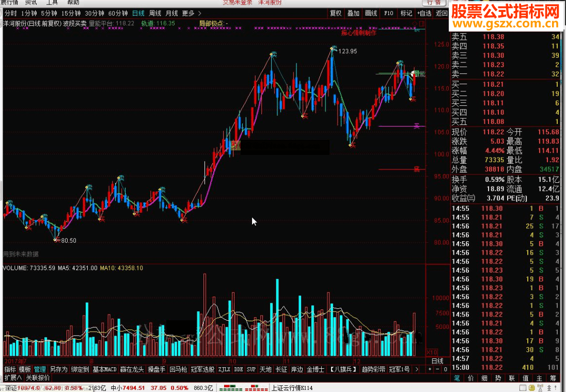Screen dimensions: 566x392
Task: Click the 复权 adjustment button
Action: click(x=336, y=13)
